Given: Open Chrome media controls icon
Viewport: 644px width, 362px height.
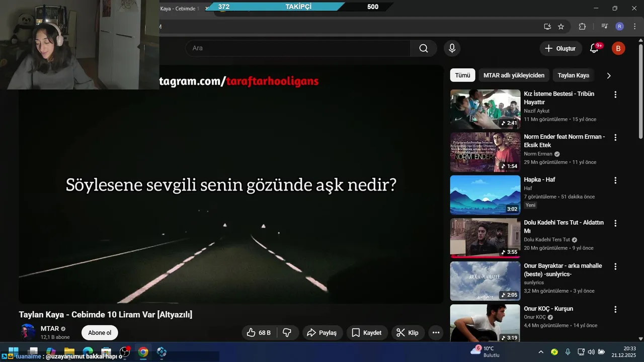Looking at the screenshot, I should tap(605, 27).
